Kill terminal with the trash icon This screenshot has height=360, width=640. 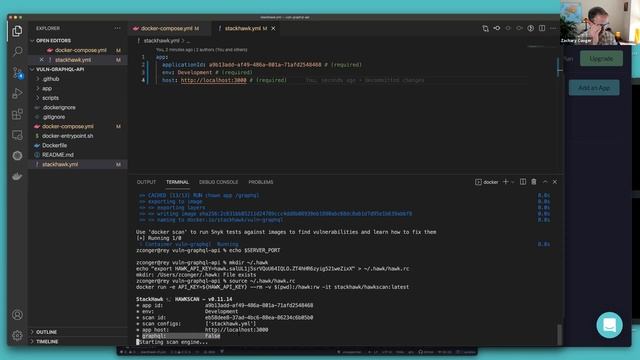click(x=534, y=182)
